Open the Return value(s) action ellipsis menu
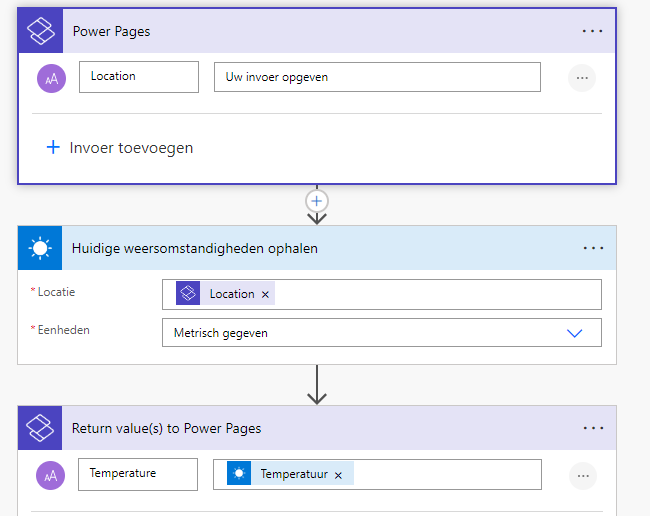Screen dimensions: 650x516 pyautogui.click(x=593, y=428)
